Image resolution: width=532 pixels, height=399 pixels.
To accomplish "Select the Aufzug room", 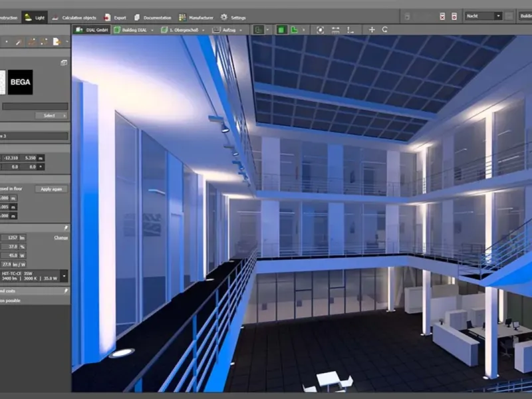I will point(224,30).
